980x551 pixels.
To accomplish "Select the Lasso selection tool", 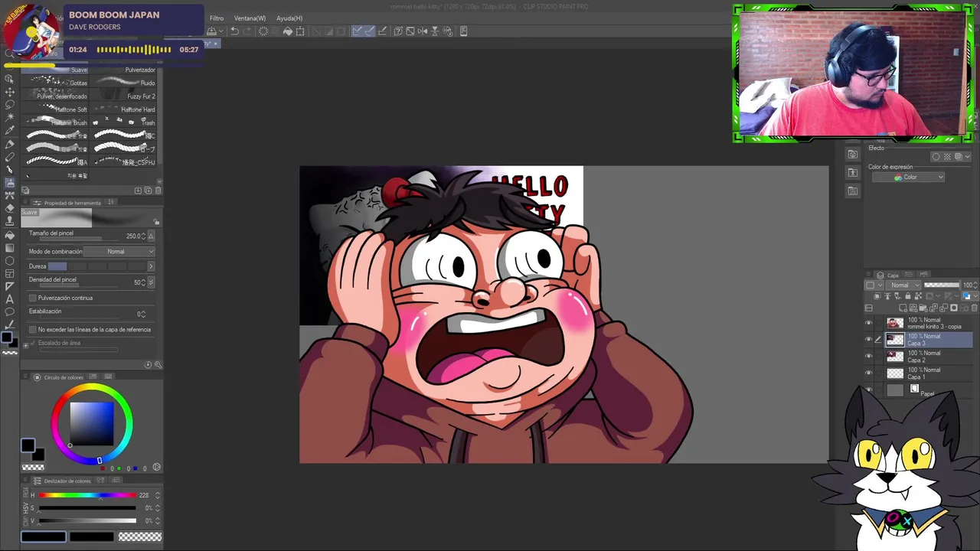I will (10, 105).
